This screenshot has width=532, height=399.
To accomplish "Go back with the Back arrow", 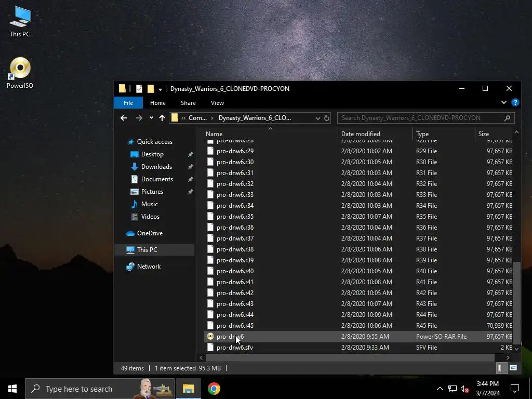I will [x=124, y=118].
